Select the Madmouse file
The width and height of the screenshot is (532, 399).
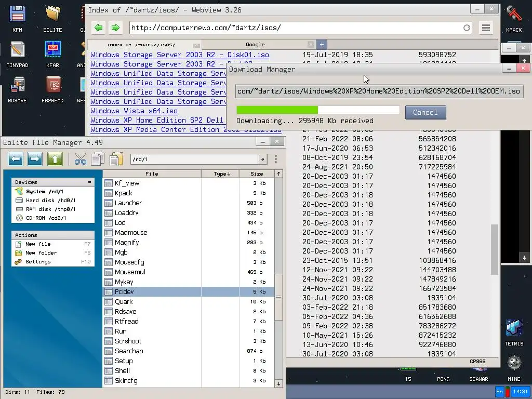(x=188, y=232)
